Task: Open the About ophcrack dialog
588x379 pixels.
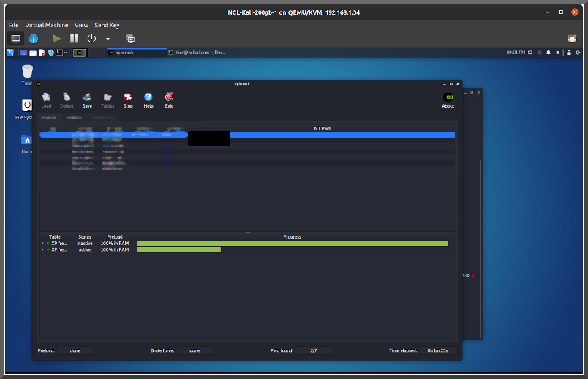Action: click(448, 100)
